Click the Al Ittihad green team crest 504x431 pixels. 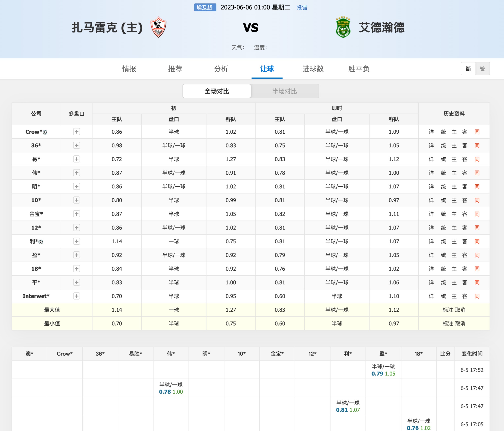(343, 27)
